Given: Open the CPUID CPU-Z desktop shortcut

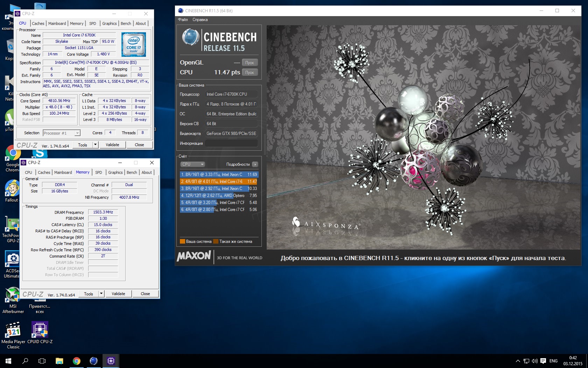Looking at the screenshot, I should coord(40,333).
